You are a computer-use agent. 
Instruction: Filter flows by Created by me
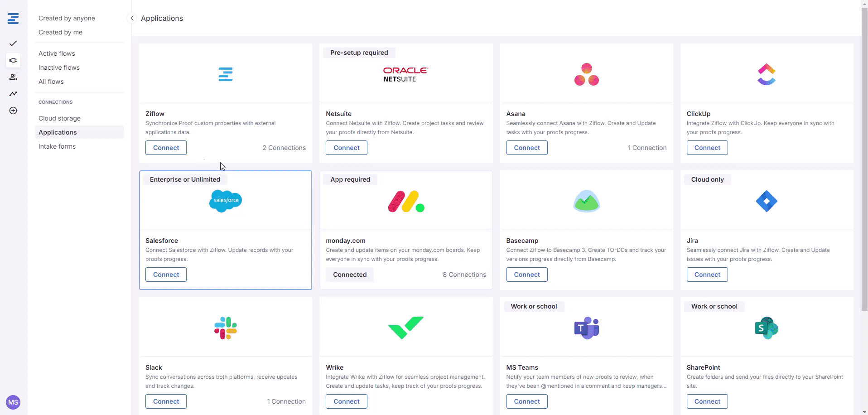[60, 32]
